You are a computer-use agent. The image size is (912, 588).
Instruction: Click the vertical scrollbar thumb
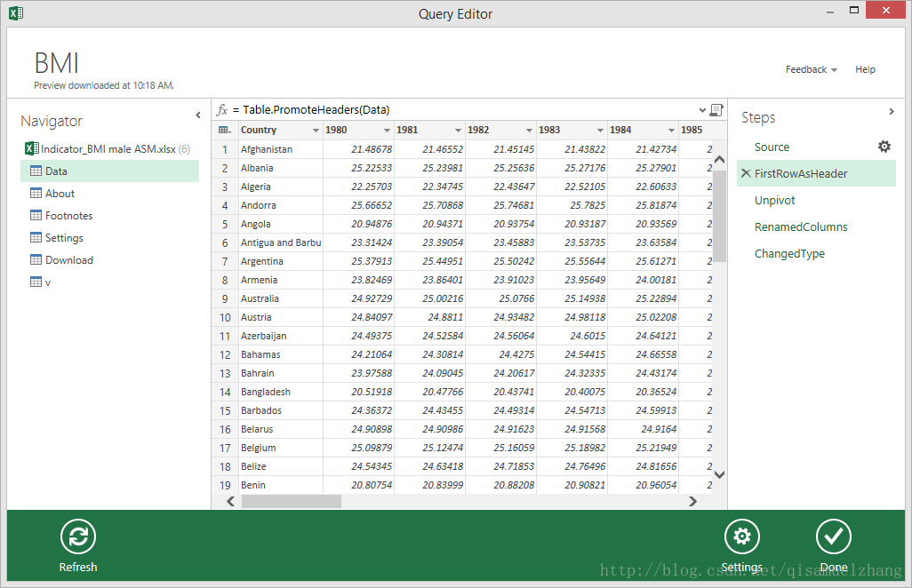(719, 216)
